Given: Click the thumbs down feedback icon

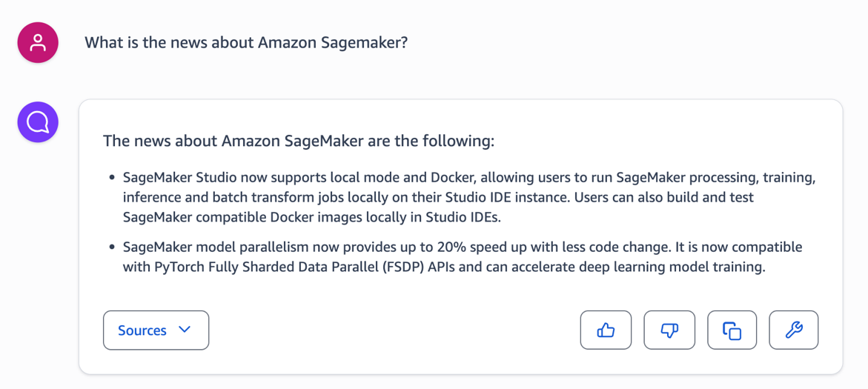Looking at the screenshot, I should [x=669, y=330].
